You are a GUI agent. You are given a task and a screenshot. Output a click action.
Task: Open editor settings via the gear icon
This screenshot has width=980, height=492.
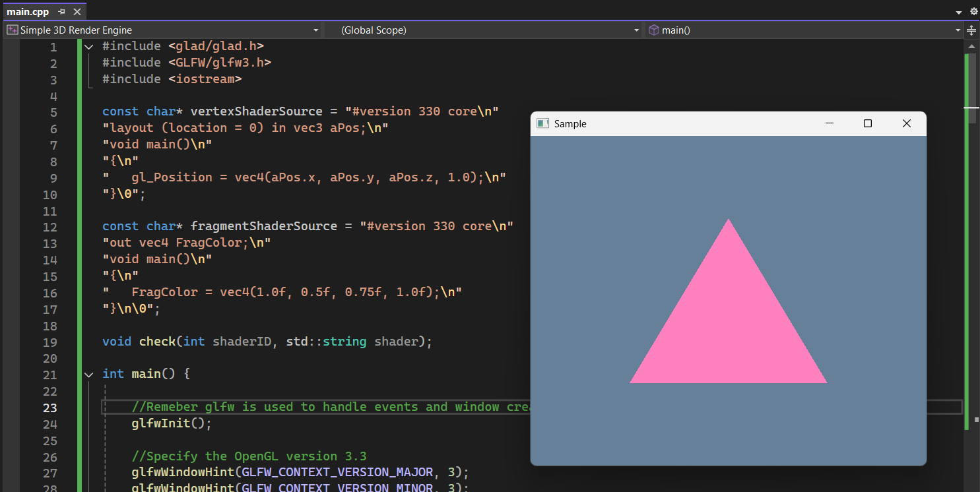point(973,11)
